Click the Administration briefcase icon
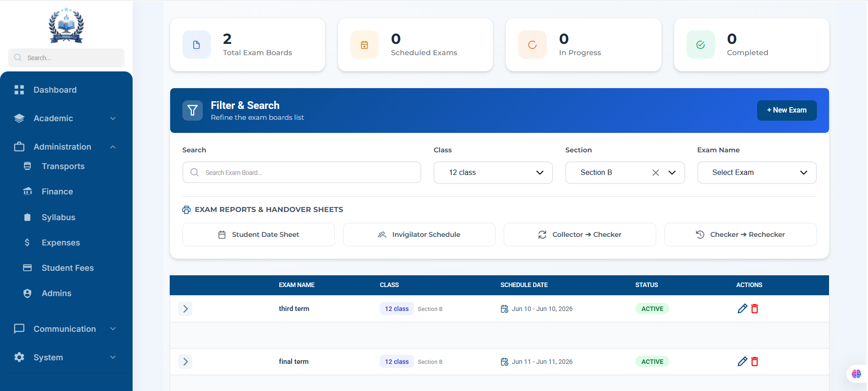The image size is (868, 391). (19, 147)
